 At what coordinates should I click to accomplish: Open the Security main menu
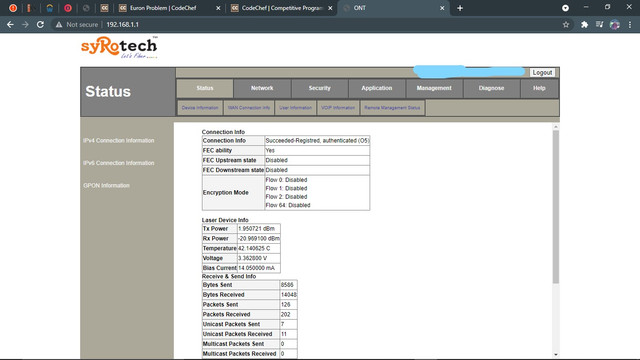[x=320, y=88]
